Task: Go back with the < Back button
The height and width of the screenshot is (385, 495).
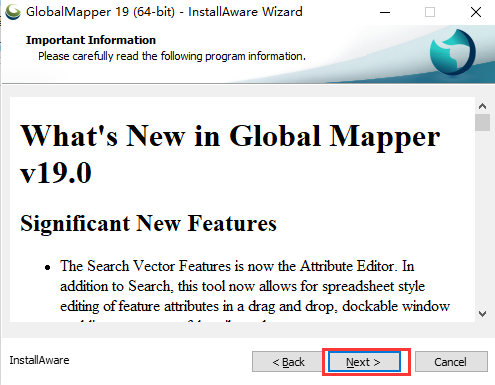Action: [288, 362]
